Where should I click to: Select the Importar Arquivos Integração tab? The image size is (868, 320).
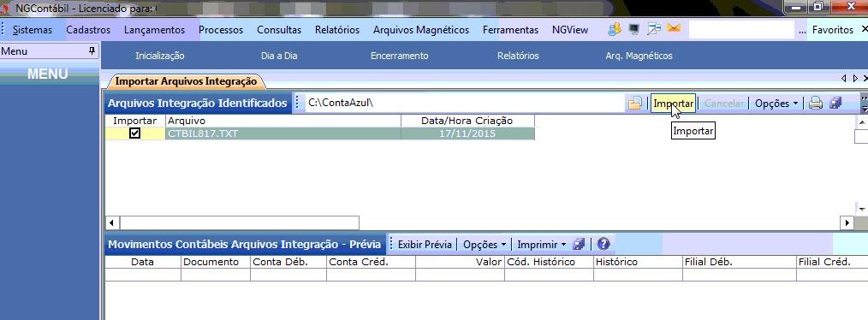tap(186, 81)
